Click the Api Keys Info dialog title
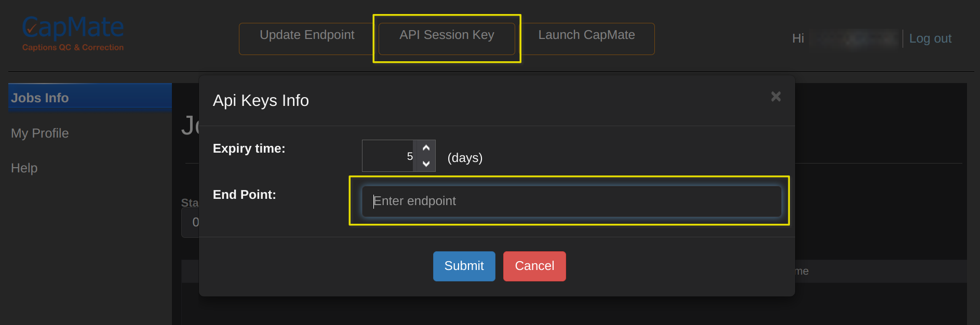This screenshot has width=980, height=325. (x=261, y=100)
